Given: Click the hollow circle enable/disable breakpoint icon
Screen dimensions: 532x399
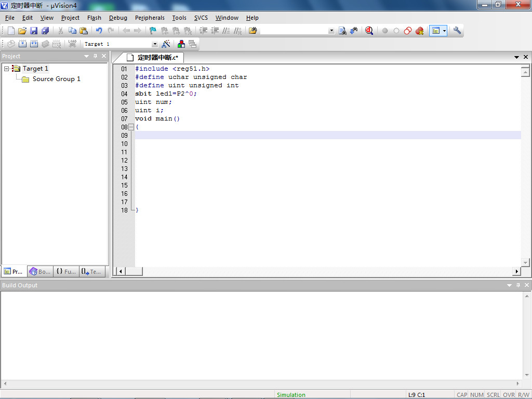Looking at the screenshot, I should point(396,31).
